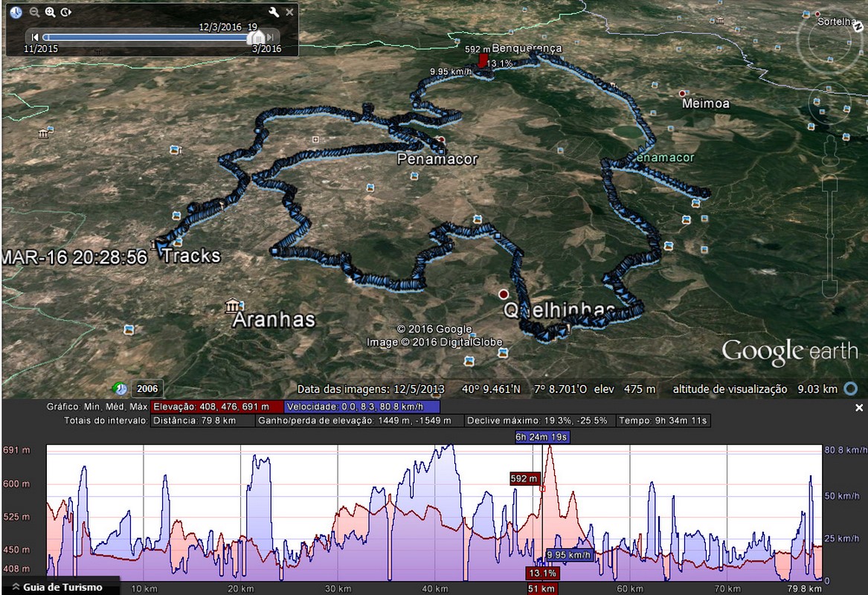The image size is (868, 595).
Task: Click the time slider handle
Action: (256, 37)
